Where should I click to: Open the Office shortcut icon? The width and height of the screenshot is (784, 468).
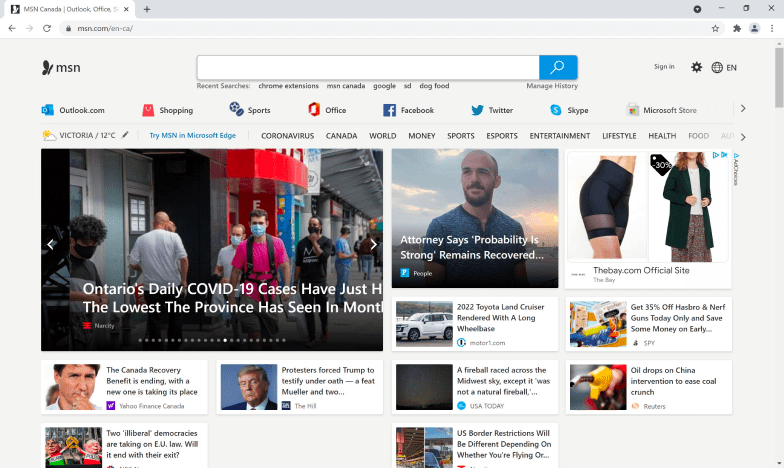[x=314, y=110]
